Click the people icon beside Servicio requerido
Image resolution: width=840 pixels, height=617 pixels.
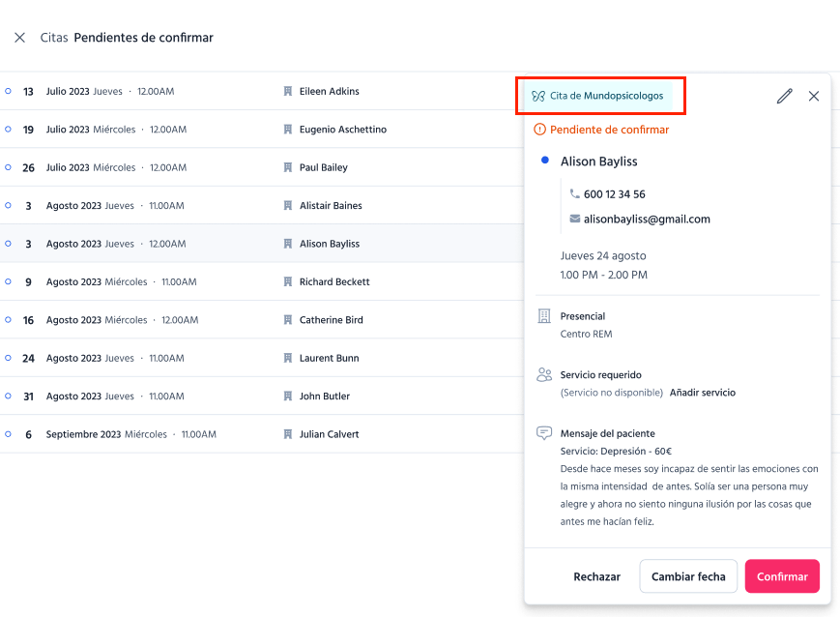(544, 374)
